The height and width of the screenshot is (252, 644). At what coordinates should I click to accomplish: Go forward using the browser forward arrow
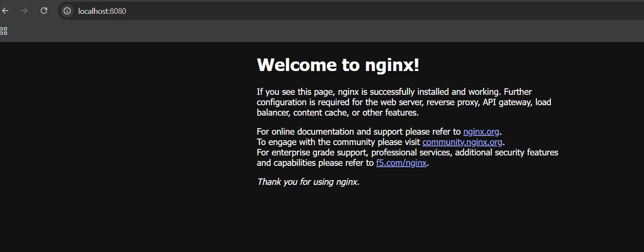pyautogui.click(x=24, y=11)
